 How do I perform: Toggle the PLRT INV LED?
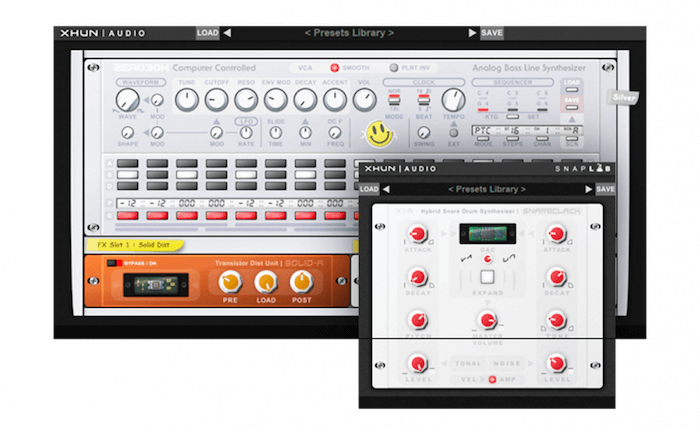point(394,68)
